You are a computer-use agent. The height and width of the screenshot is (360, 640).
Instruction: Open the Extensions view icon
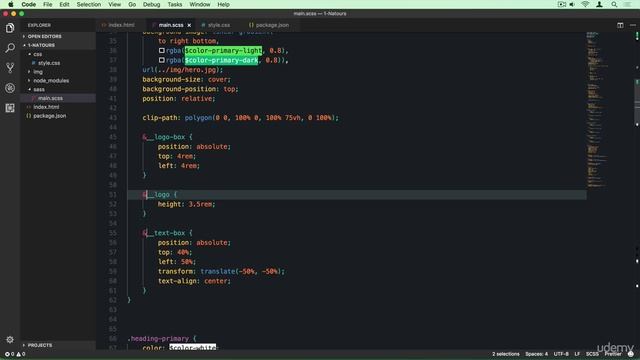point(10,108)
